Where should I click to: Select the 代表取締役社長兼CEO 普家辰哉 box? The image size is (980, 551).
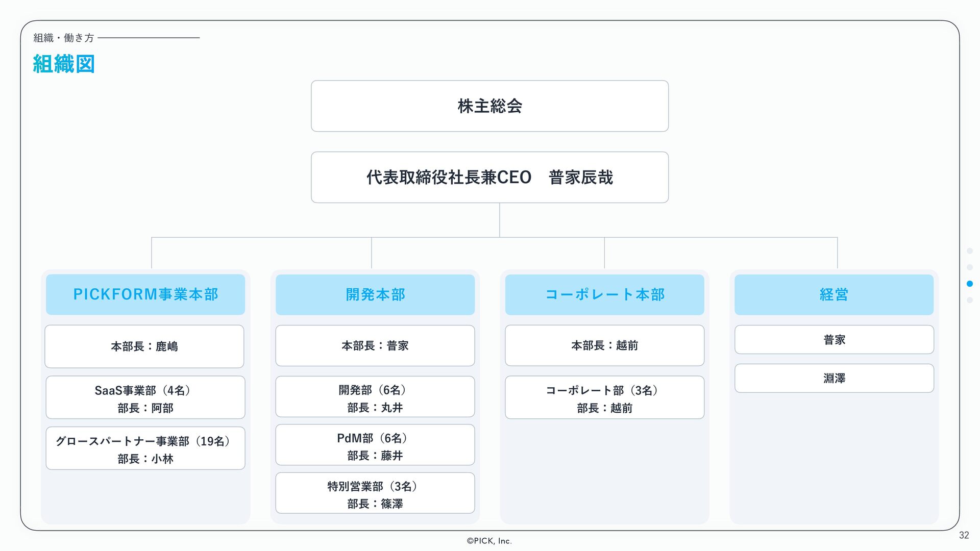click(489, 178)
